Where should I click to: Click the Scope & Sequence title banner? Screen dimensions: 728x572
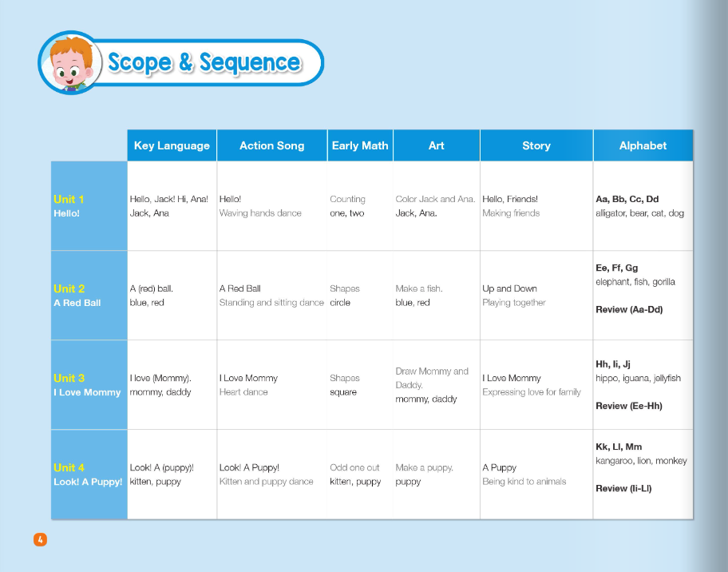(204, 62)
